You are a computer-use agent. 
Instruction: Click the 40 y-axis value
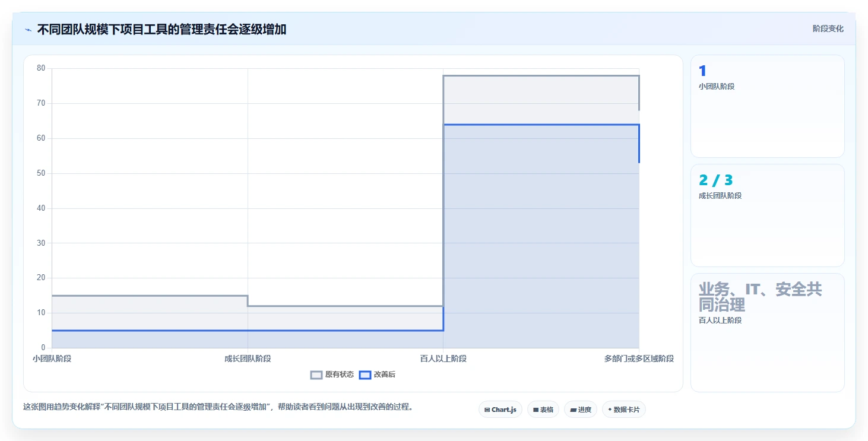coord(41,208)
